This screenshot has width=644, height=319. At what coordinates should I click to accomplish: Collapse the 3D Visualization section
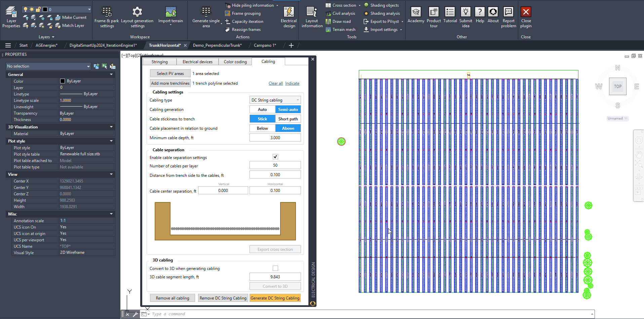click(111, 127)
